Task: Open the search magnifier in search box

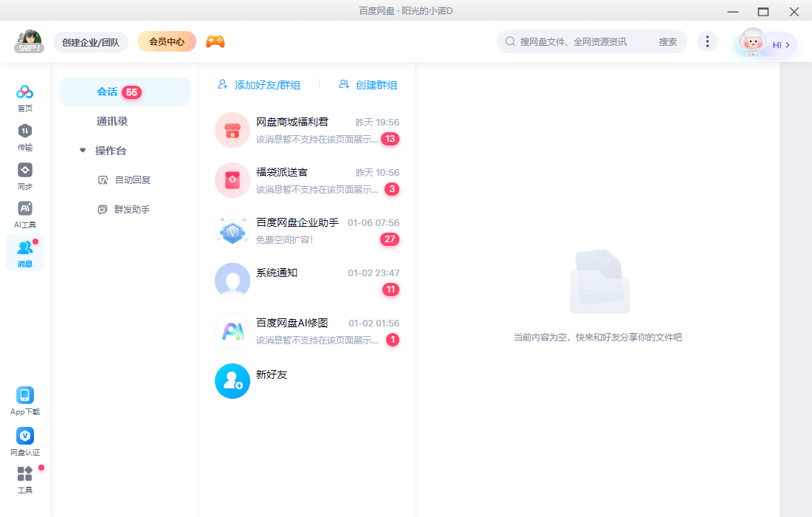Action: coord(510,41)
